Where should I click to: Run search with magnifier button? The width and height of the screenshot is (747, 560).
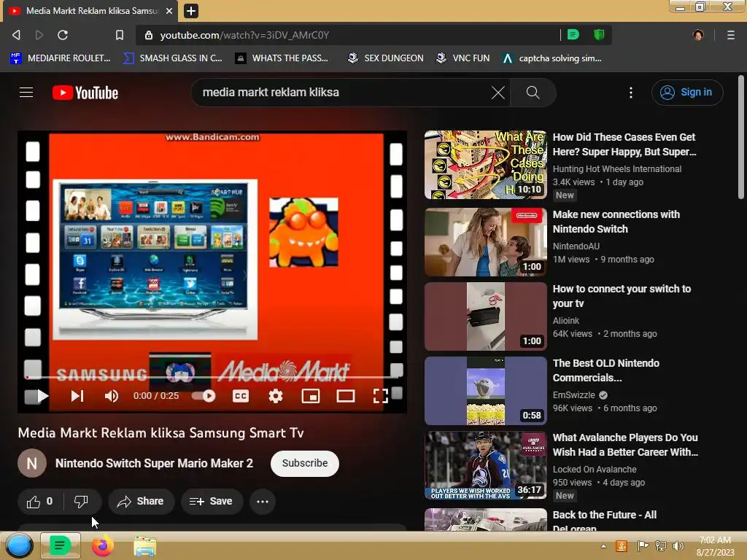[x=533, y=93]
